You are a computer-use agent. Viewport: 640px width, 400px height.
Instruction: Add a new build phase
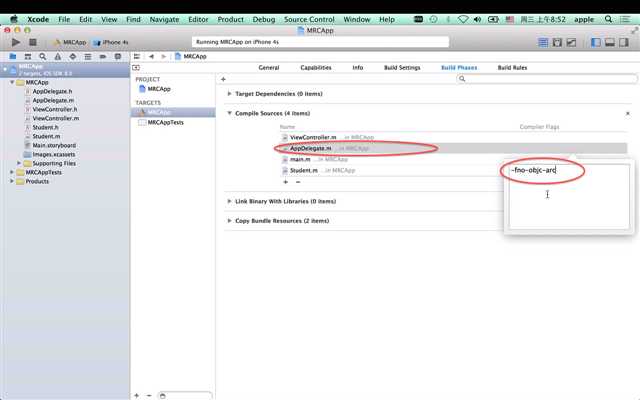click(223, 79)
